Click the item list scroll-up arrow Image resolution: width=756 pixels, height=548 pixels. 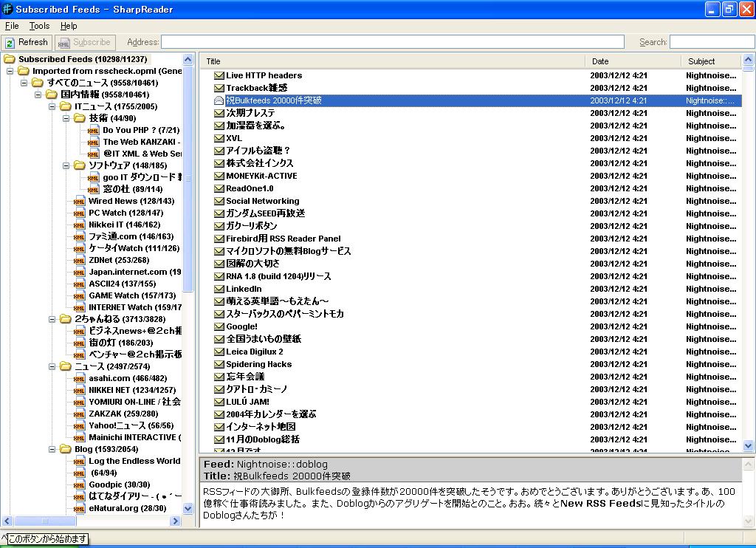coord(749,60)
